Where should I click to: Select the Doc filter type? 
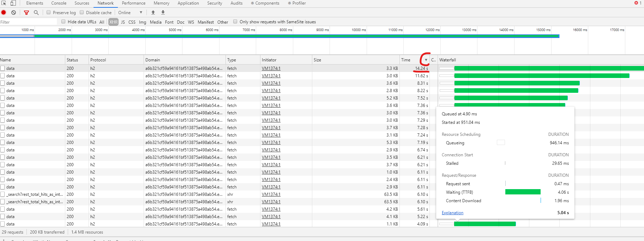tap(181, 22)
